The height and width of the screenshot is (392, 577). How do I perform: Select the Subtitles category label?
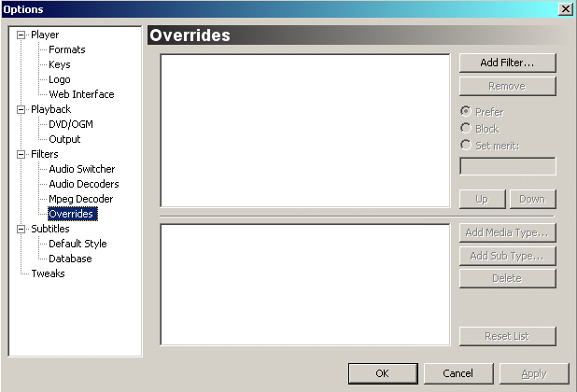pyautogui.click(x=50, y=229)
